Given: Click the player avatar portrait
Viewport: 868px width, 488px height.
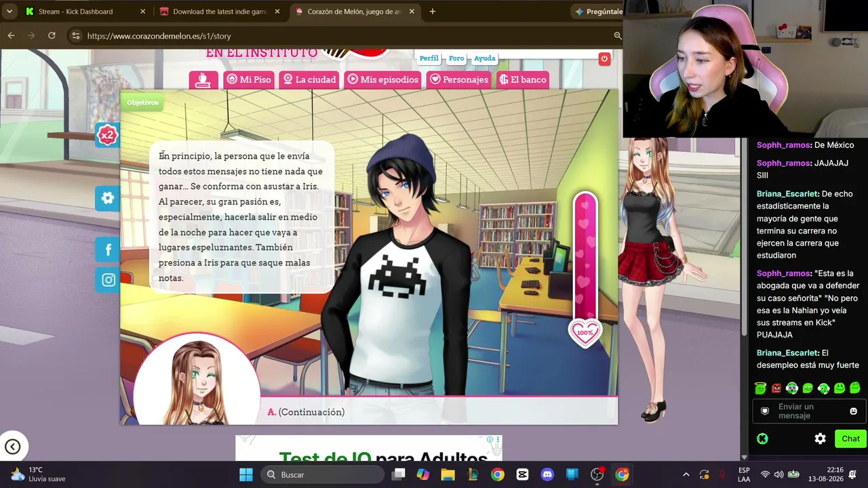Looking at the screenshot, I should [x=197, y=380].
